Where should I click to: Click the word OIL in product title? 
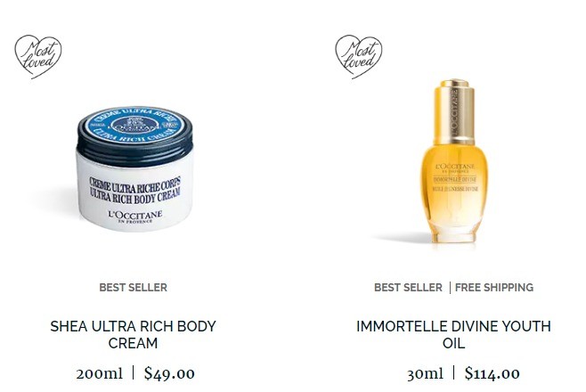(x=453, y=343)
